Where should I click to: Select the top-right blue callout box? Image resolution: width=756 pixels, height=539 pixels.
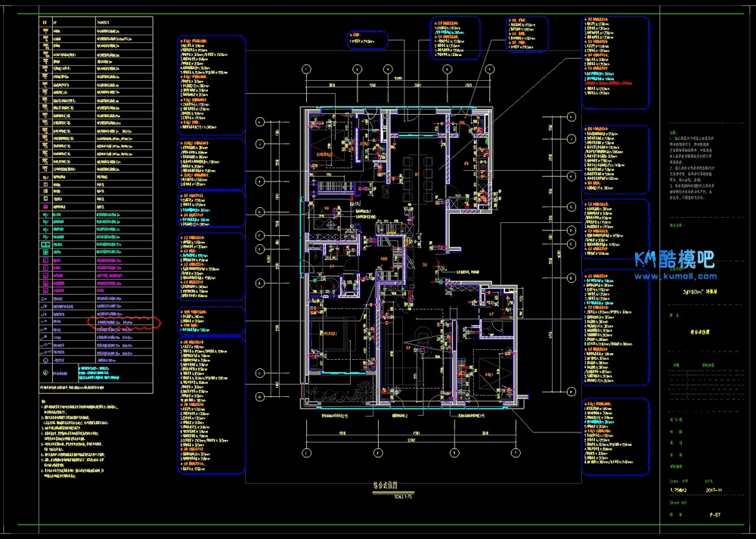pyautogui.click(x=615, y=62)
